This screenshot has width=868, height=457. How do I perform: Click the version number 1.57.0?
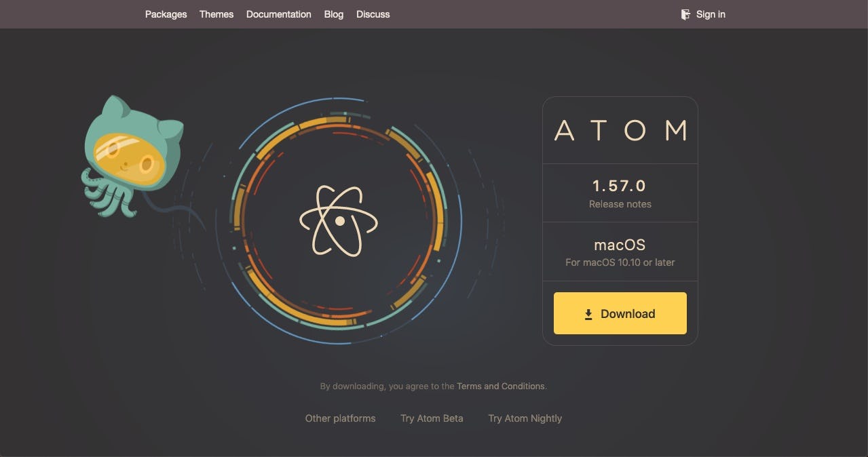tap(620, 185)
